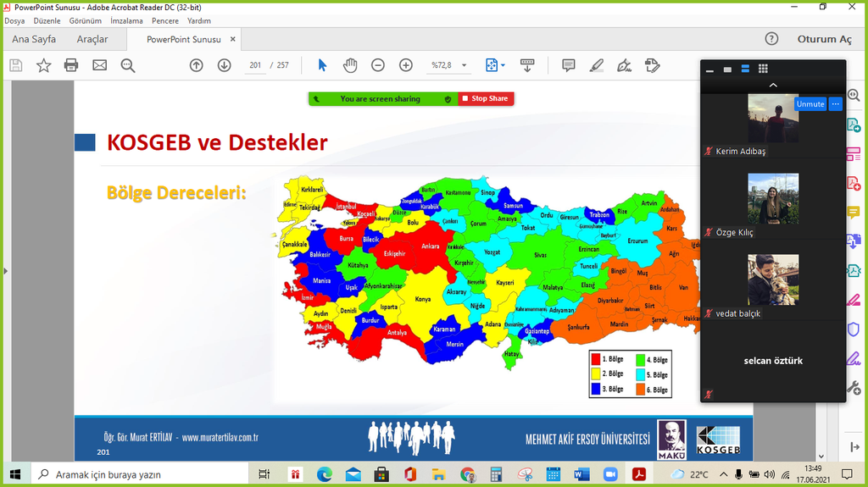Open the Windows notification center icon
This screenshot has width=868, height=487.
[847, 474]
